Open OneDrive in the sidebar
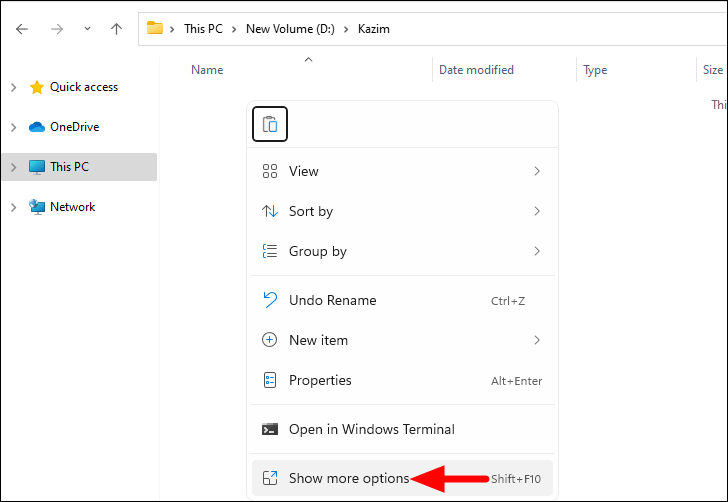728x502 pixels. [x=74, y=127]
